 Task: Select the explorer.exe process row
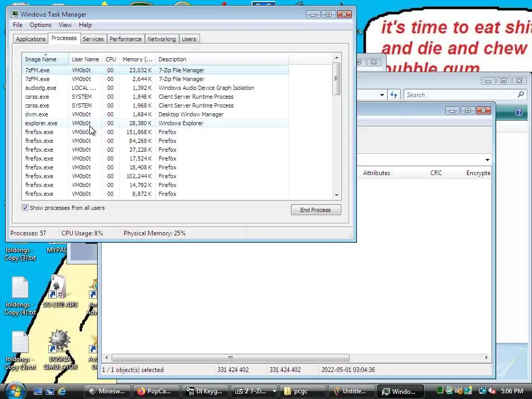tap(155, 123)
